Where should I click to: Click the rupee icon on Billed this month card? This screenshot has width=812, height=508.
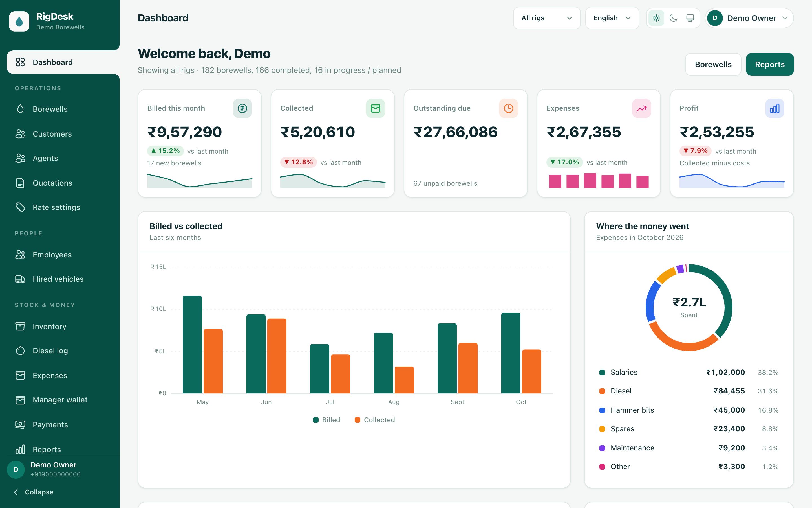point(242,108)
